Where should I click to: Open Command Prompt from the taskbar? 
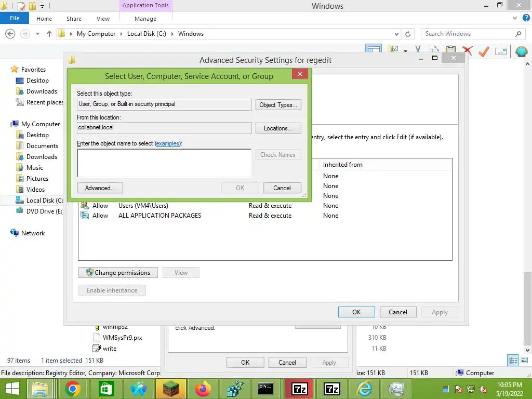point(265,389)
